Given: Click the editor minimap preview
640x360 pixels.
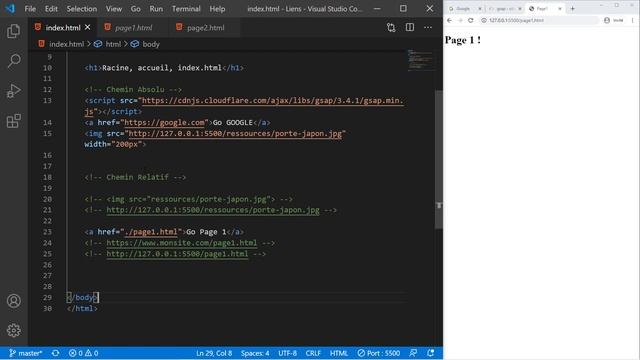Looking at the screenshot, I should pyautogui.click(x=420, y=60).
